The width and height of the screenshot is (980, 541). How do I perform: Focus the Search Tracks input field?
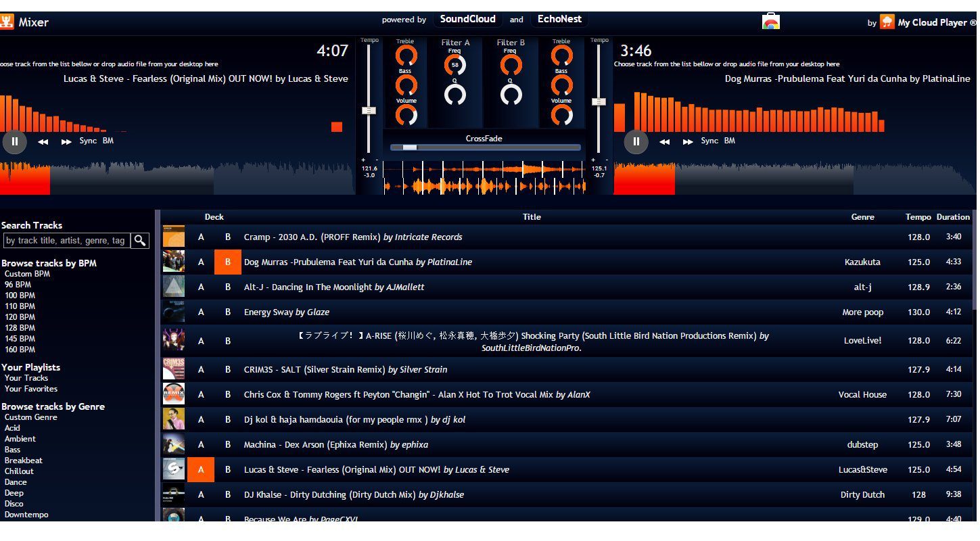tap(66, 240)
